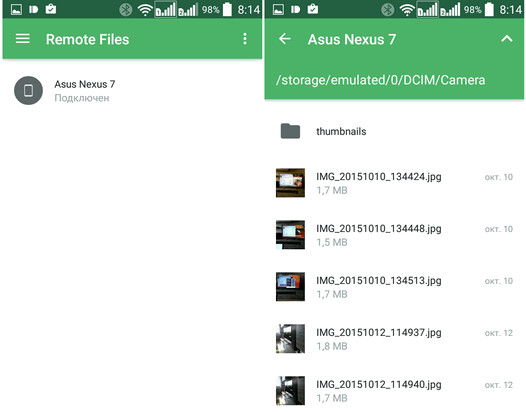Tap the Bluetooth icon in left status bar
Image resolution: width=526 pixels, height=412 pixels.
pyautogui.click(x=125, y=10)
